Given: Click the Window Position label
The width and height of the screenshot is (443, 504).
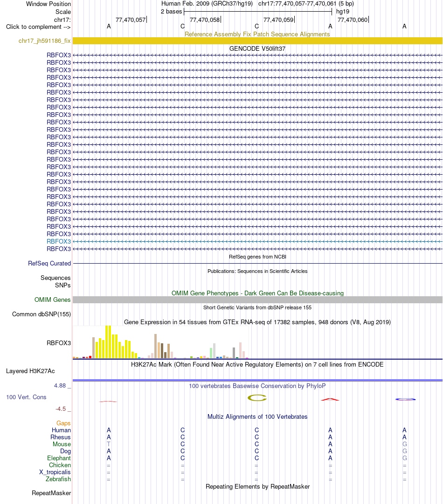Looking at the screenshot, I should click(x=48, y=4).
